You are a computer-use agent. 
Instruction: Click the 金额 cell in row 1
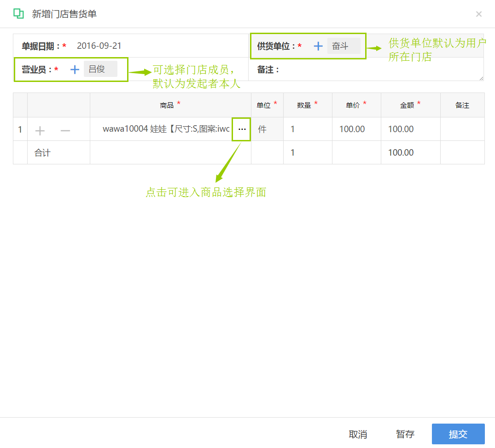(x=411, y=129)
